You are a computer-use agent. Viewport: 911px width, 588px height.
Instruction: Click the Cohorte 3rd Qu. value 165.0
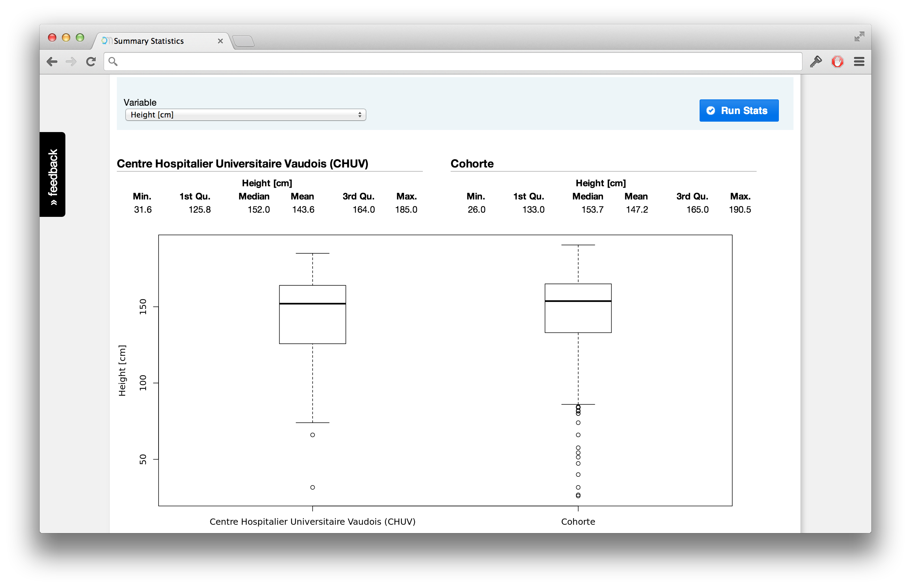[698, 210]
